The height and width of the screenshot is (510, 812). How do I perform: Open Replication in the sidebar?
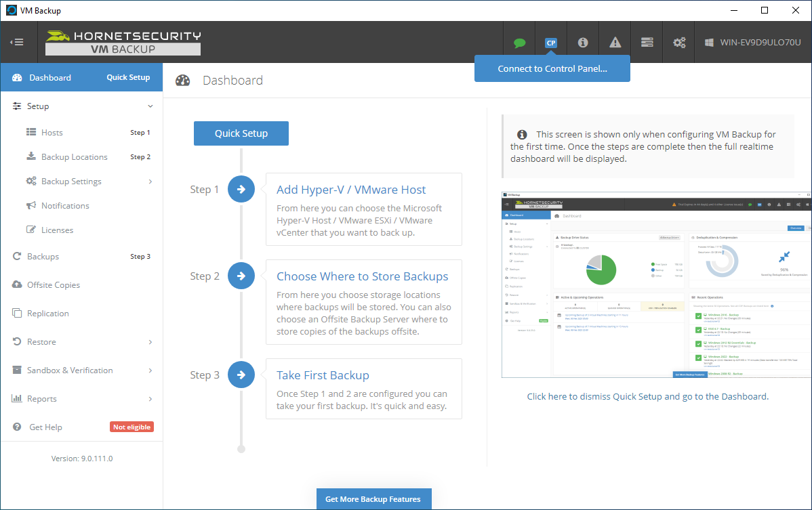pyautogui.click(x=47, y=313)
